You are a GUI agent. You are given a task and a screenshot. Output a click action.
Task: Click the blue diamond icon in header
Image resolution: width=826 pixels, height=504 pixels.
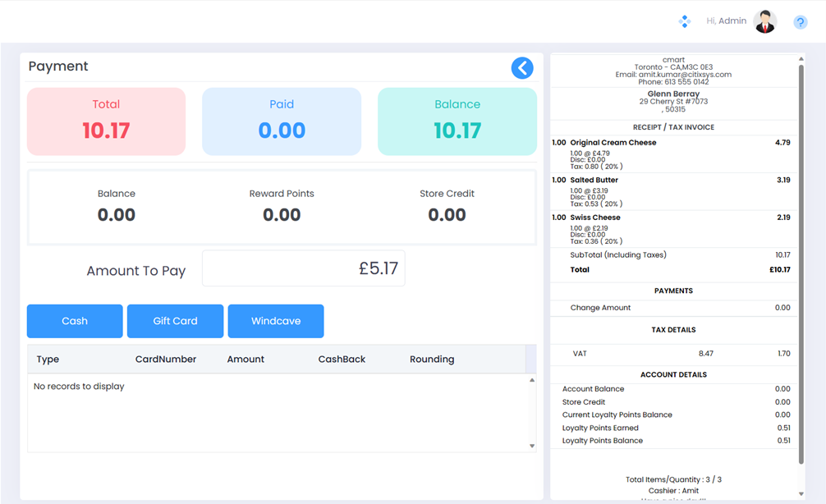click(684, 21)
